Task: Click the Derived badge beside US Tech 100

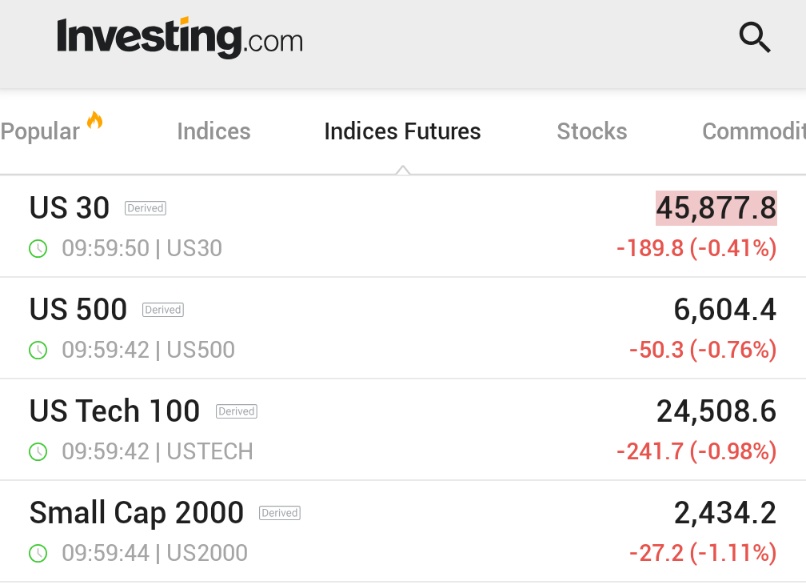Action: [x=237, y=411]
